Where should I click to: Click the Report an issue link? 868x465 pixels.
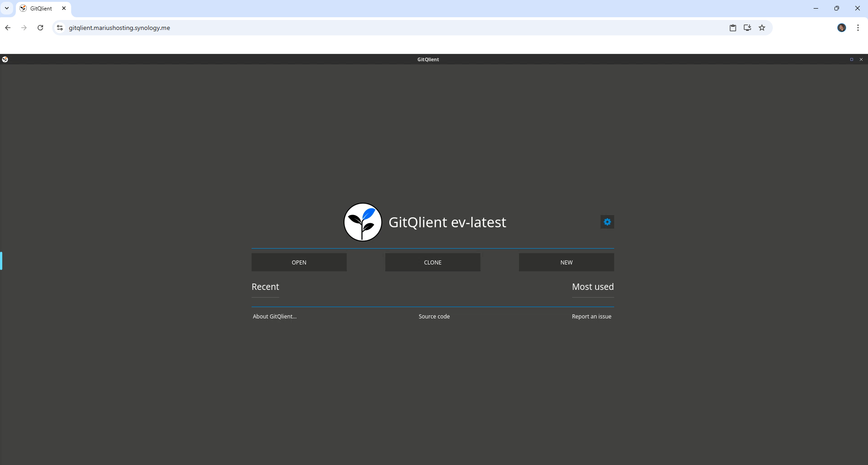pos(592,316)
